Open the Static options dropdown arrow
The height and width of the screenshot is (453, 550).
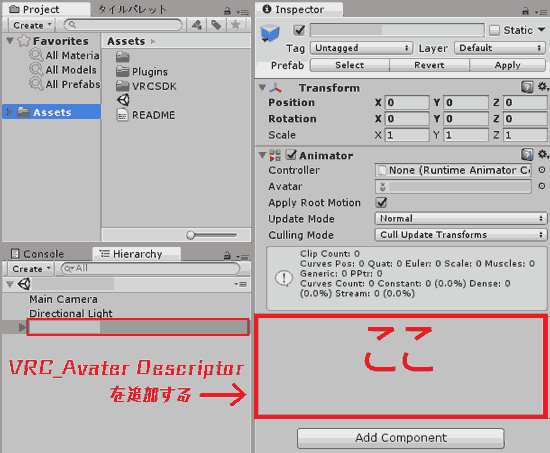(x=541, y=30)
